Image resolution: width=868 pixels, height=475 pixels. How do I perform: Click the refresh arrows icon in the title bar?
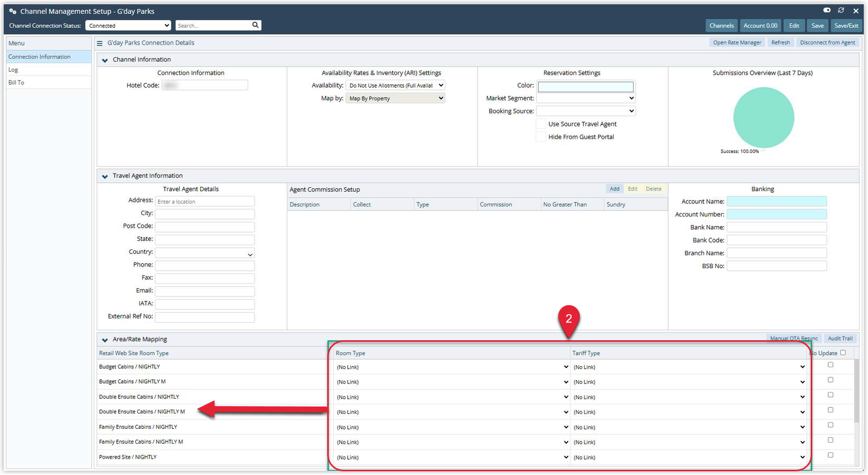click(841, 11)
